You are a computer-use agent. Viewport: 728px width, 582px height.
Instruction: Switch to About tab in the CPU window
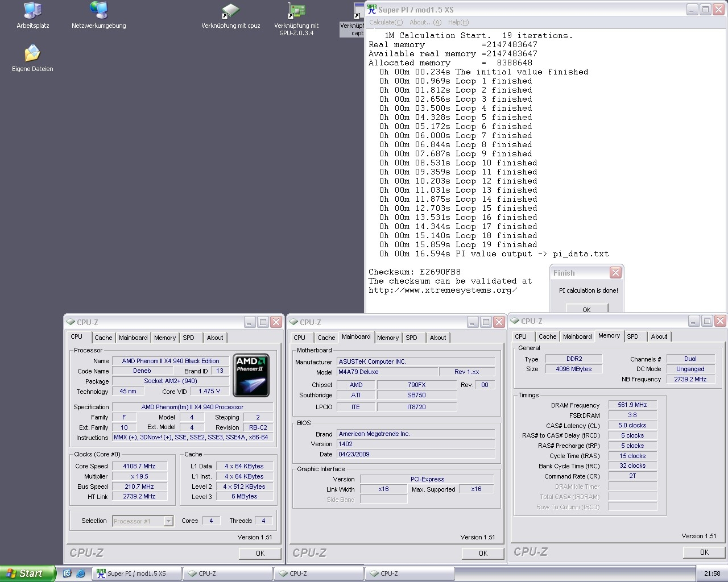215,338
